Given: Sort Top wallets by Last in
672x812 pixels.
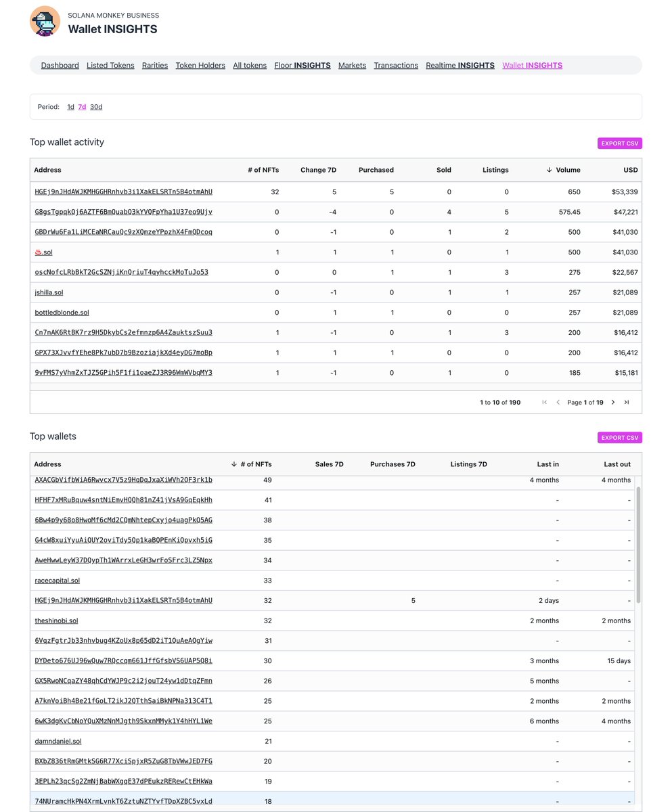Looking at the screenshot, I should pos(548,464).
